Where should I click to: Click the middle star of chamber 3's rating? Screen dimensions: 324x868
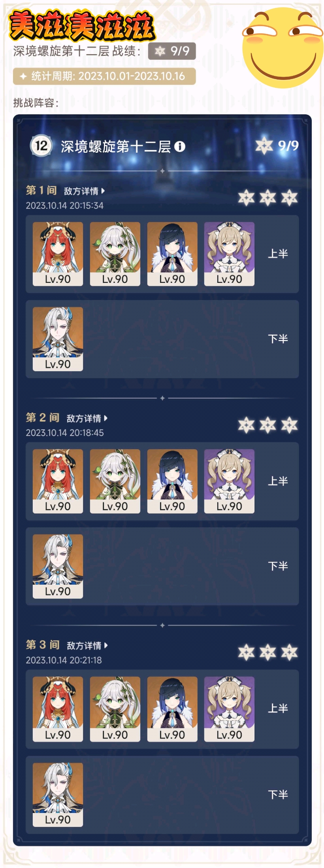tap(268, 652)
